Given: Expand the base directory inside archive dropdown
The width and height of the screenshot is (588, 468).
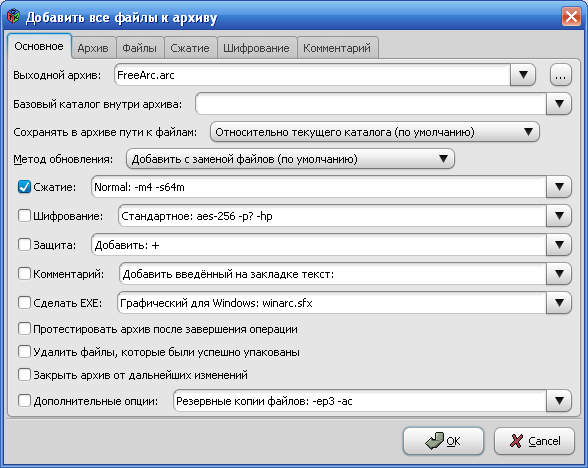Looking at the screenshot, I should (559, 104).
